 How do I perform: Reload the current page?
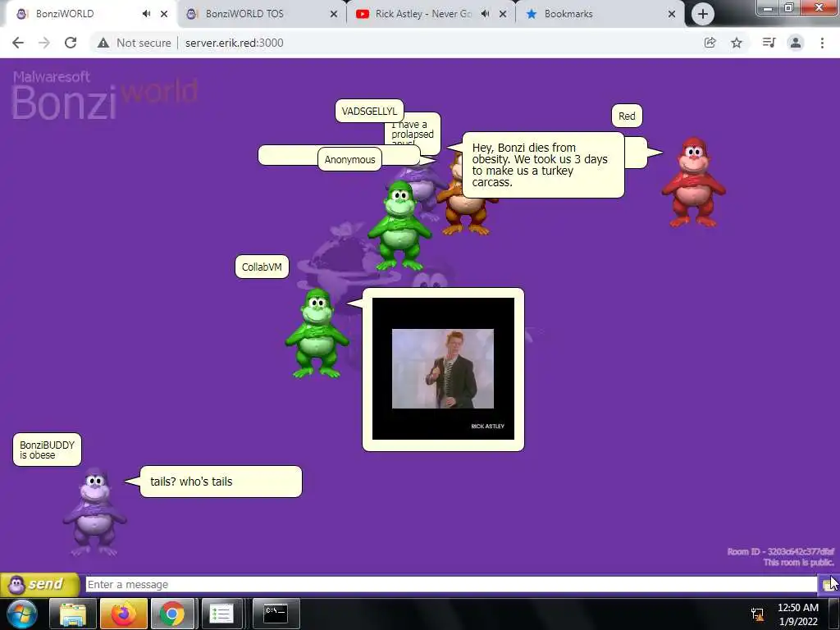coord(71,43)
